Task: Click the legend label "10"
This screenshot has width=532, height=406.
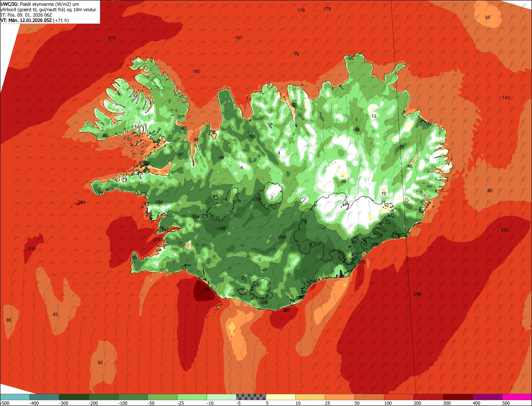Action: [x=298, y=403]
